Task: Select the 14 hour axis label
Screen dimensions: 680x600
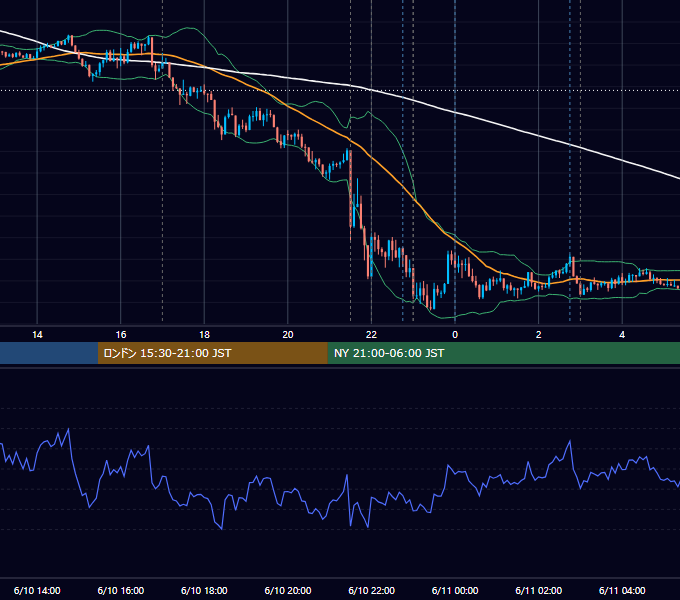Action: [x=37, y=335]
